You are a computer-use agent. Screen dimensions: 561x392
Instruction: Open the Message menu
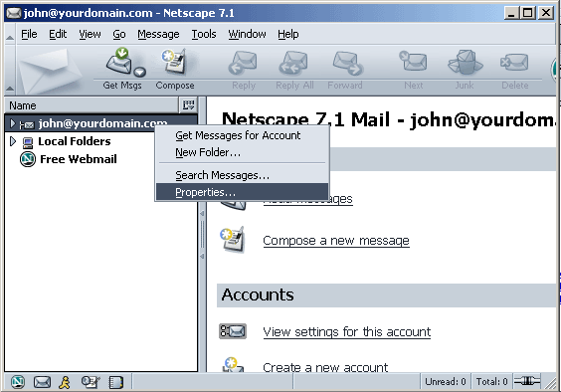(158, 34)
